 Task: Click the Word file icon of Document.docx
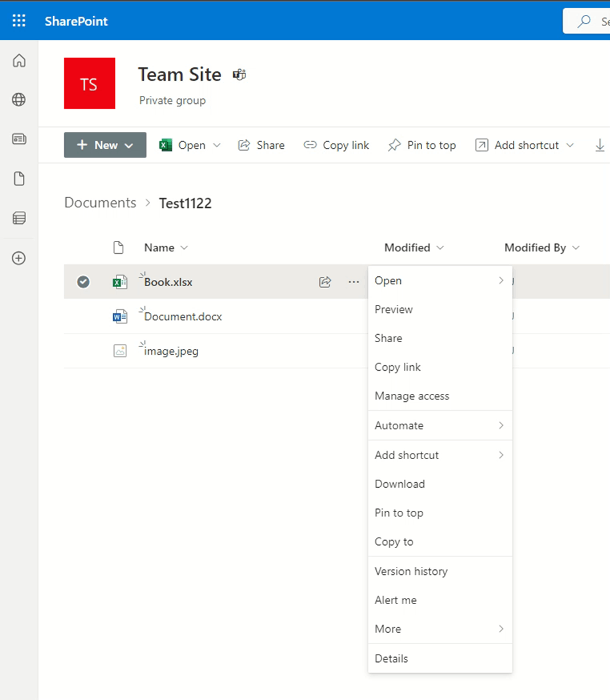120,317
